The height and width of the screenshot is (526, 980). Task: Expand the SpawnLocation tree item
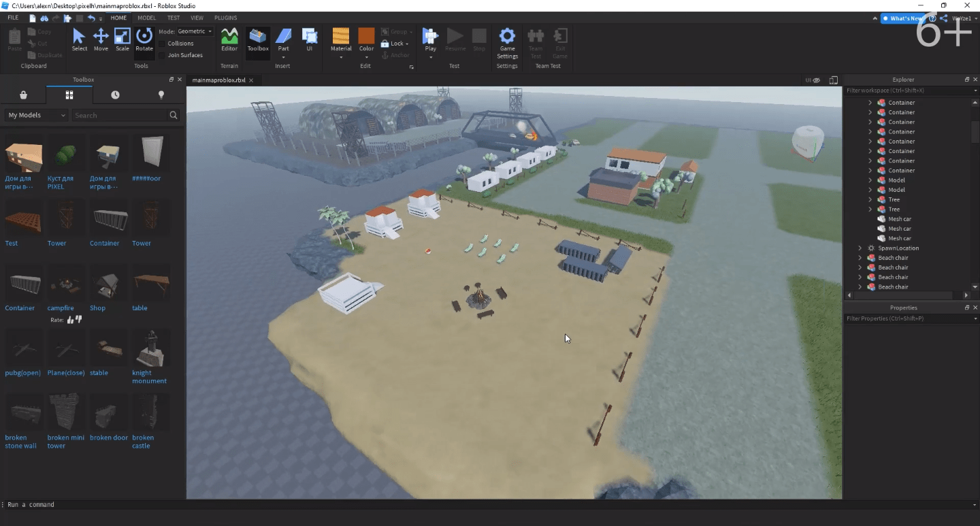pos(860,248)
